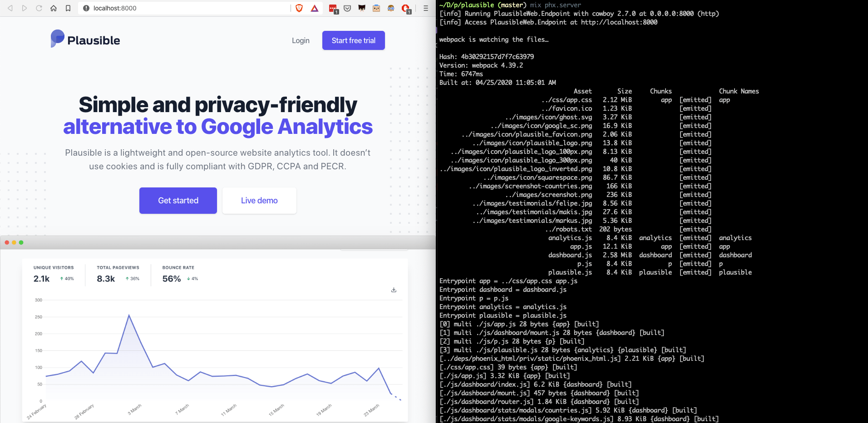This screenshot has height=423, width=868.
Task: Click 'Version: webpack 4.39.2' line
Action: coord(481,65)
